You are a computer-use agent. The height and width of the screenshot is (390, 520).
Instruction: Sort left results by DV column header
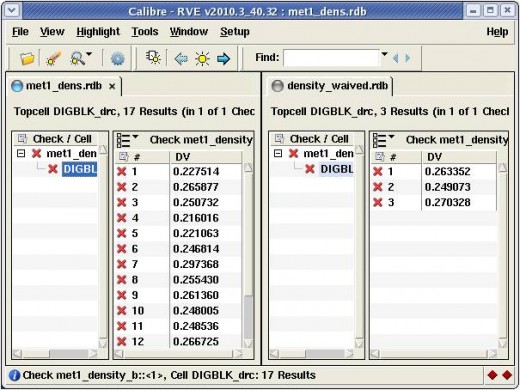206,157
